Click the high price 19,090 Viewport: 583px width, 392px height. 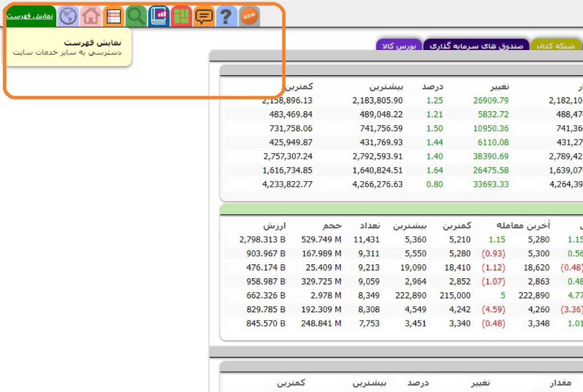click(413, 268)
